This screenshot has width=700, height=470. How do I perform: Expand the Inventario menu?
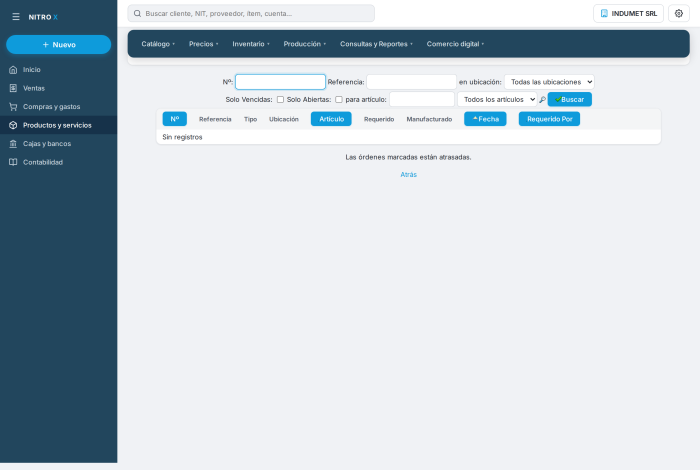pos(251,44)
